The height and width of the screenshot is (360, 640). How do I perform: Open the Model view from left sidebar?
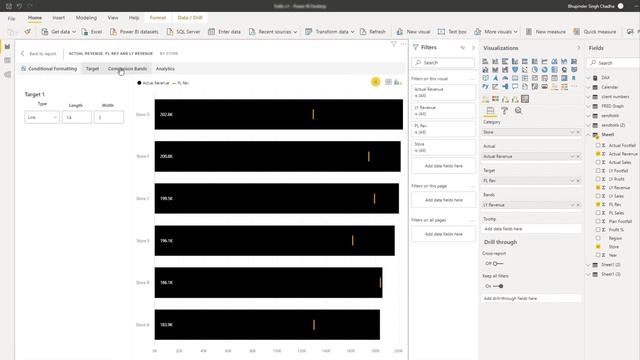(x=7, y=74)
